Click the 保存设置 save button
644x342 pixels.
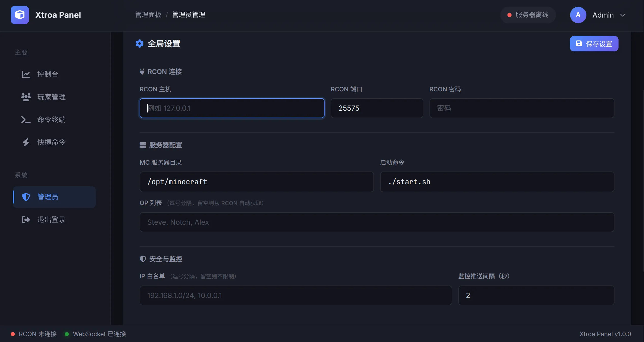point(594,44)
